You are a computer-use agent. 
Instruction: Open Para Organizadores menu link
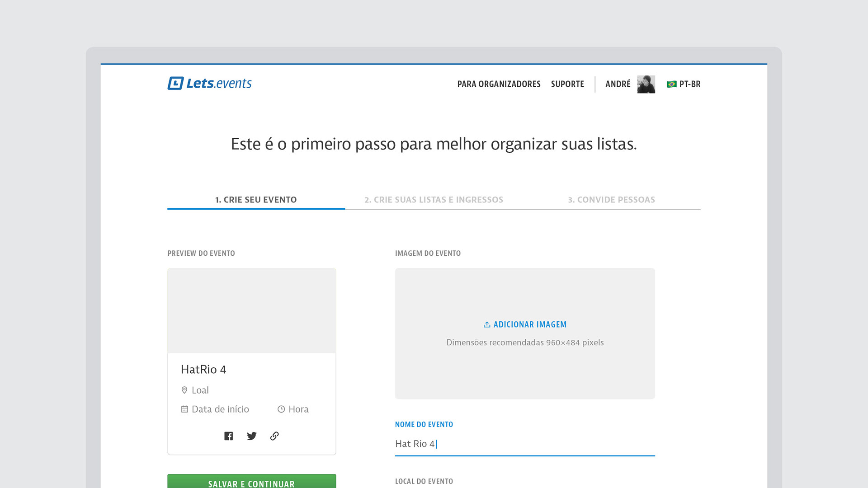point(499,84)
